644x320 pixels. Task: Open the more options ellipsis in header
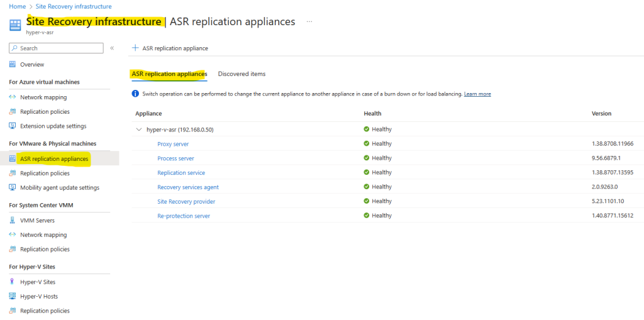[x=309, y=21]
